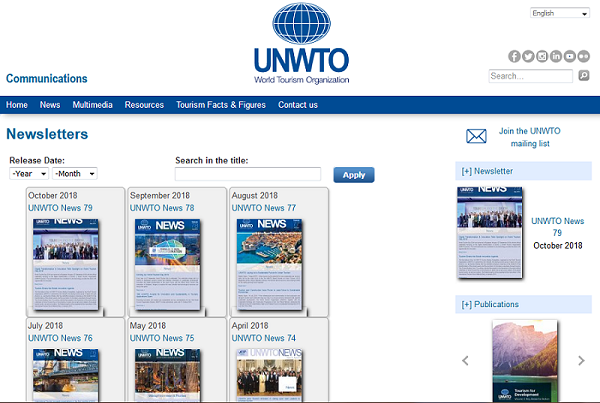
Task: Click the magnifier search submit icon
Action: [584, 75]
